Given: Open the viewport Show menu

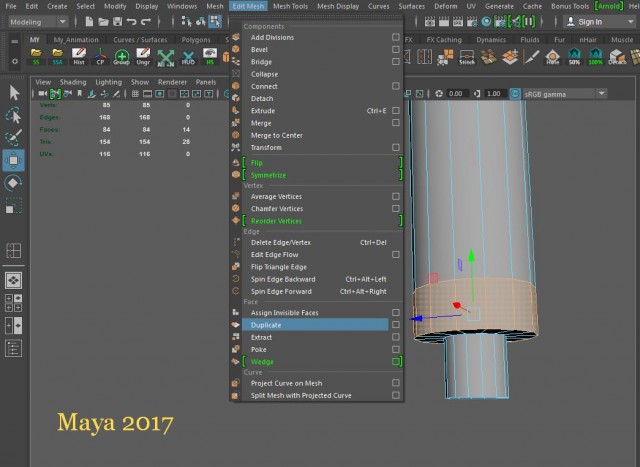Looking at the screenshot, I should coord(140,82).
